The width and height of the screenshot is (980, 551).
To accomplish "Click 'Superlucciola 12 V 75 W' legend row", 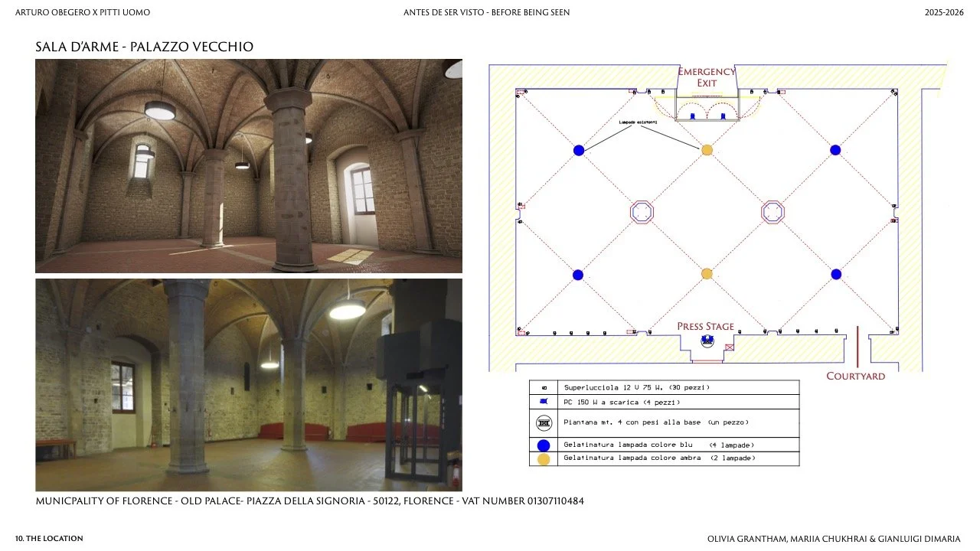I will [664, 388].
